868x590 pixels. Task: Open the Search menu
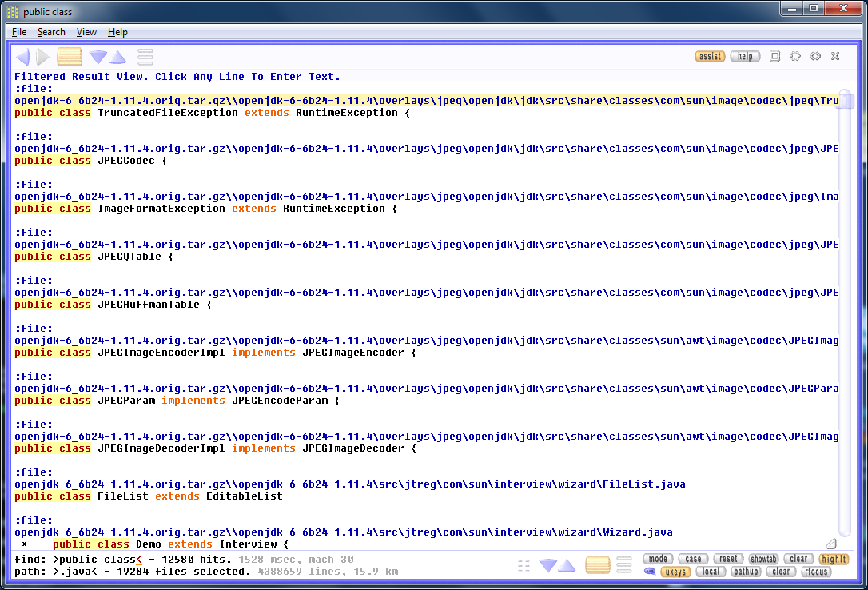pos(51,32)
